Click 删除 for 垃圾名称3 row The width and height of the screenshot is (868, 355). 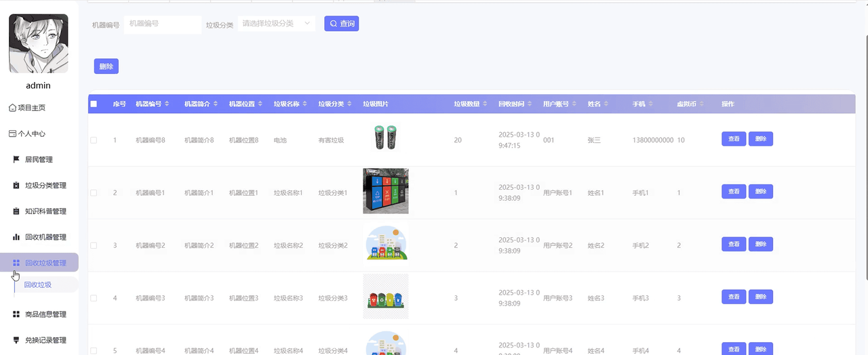pyautogui.click(x=761, y=297)
